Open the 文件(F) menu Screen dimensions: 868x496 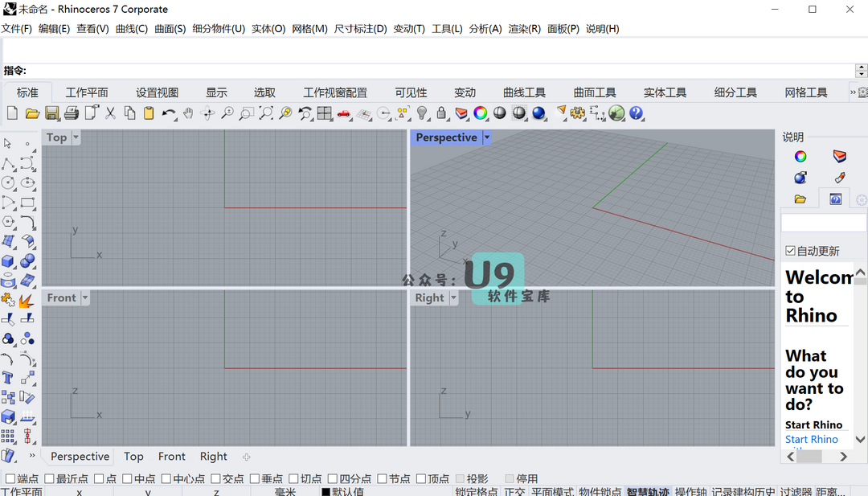click(17, 29)
